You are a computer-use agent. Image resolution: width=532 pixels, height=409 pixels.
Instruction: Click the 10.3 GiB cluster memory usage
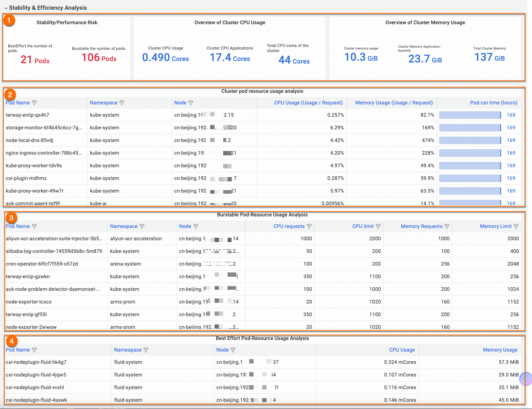point(361,57)
